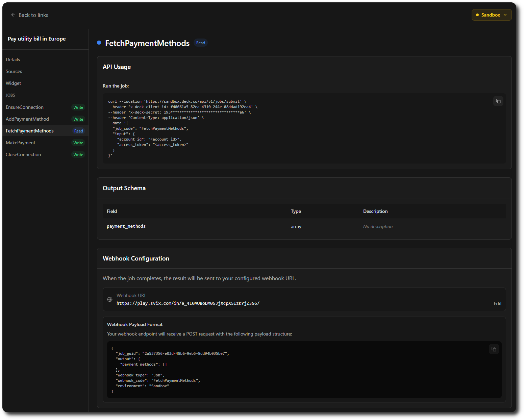
Task: Click the webhook URL text
Action: (x=188, y=303)
